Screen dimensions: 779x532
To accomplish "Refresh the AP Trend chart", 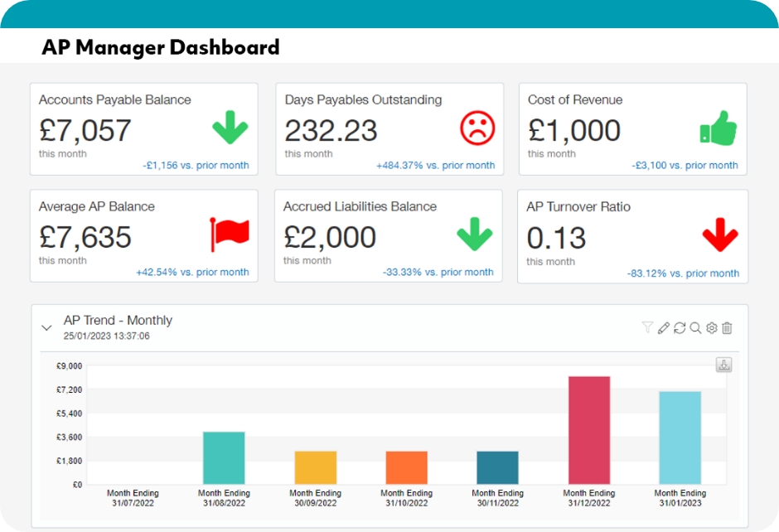I will point(680,328).
